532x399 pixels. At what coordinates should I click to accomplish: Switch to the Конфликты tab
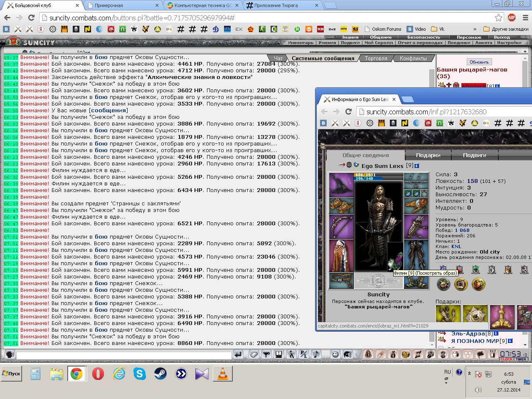pyautogui.click(x=413, y=59)
